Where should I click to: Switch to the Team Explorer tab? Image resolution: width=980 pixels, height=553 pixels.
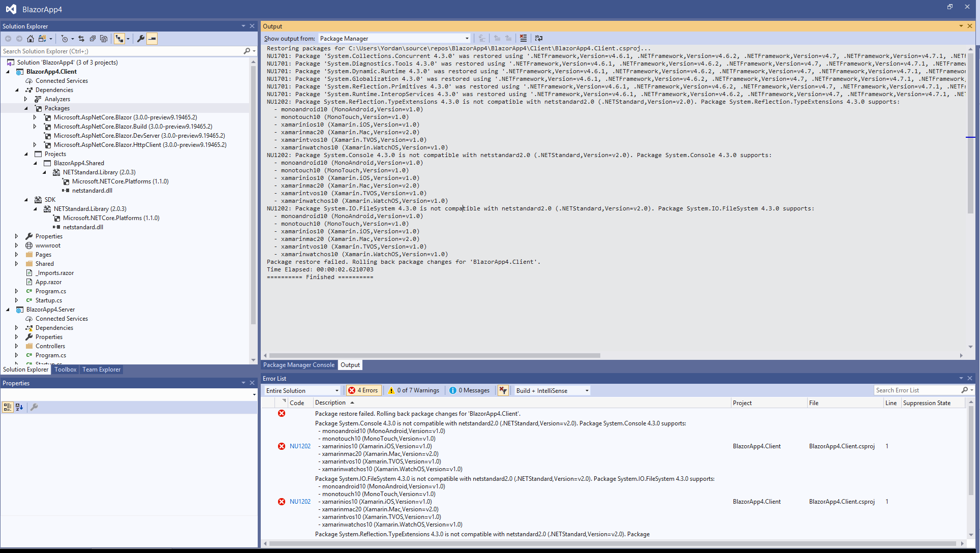pyautogui.click(x=101, y=370)
